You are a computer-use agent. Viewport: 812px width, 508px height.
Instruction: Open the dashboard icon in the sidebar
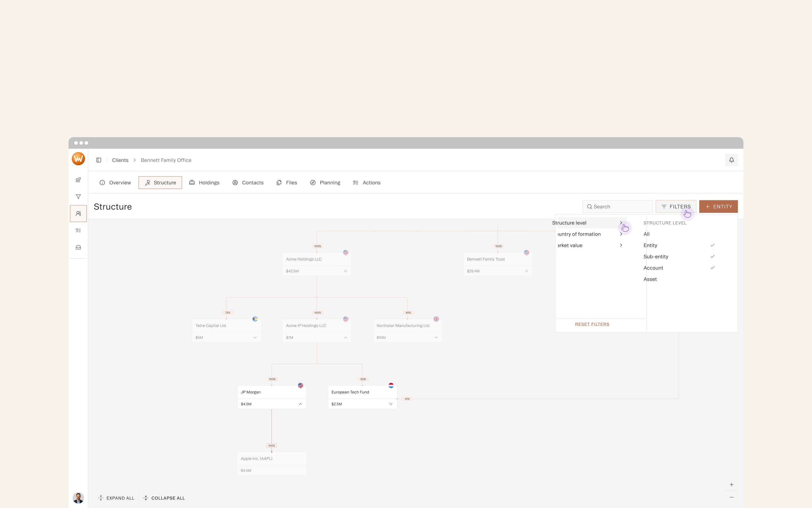pos(78,180)
